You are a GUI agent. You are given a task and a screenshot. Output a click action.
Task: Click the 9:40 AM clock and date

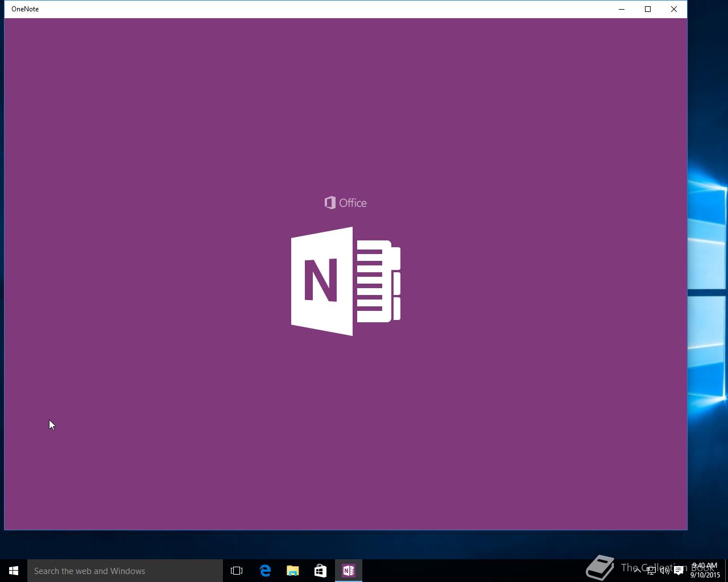click(x=705, y=571)
